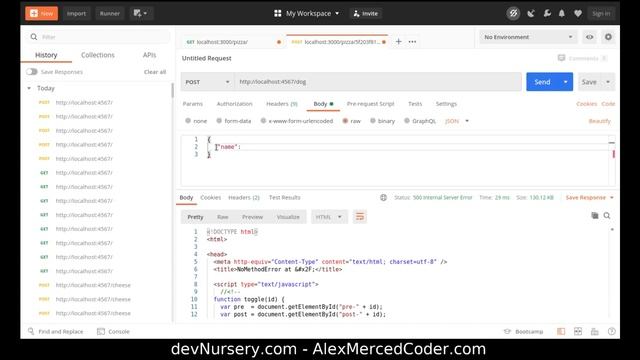Open the response Cookies tab
This screenshot has width=640, height=360.
tap(211, 198)
